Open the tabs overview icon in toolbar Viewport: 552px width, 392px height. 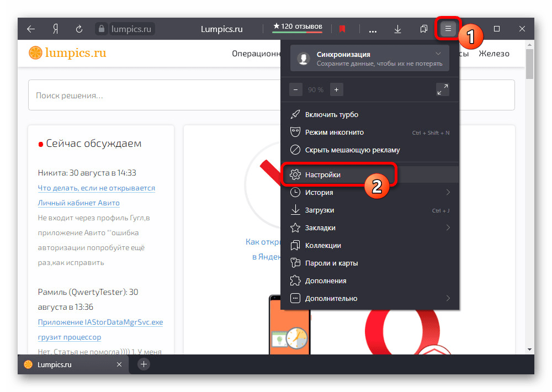[x=423, y=29]
